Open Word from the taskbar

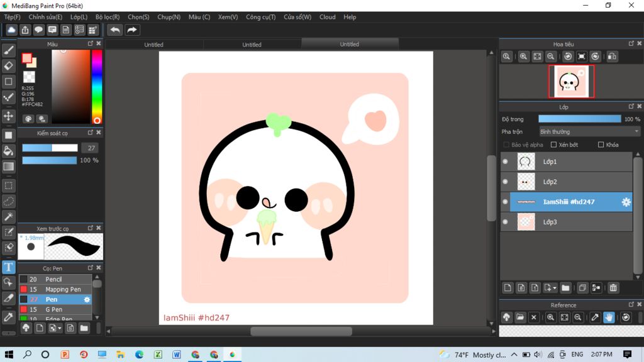(x=177, y=354)
